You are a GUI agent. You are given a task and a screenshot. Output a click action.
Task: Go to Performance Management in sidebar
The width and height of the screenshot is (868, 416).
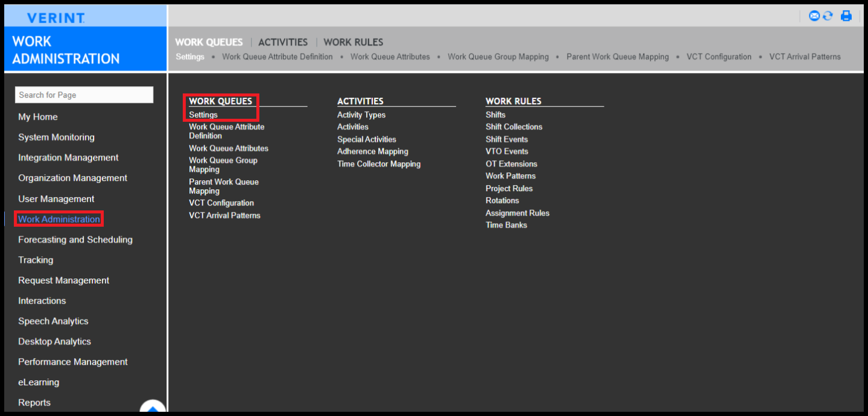73,362
